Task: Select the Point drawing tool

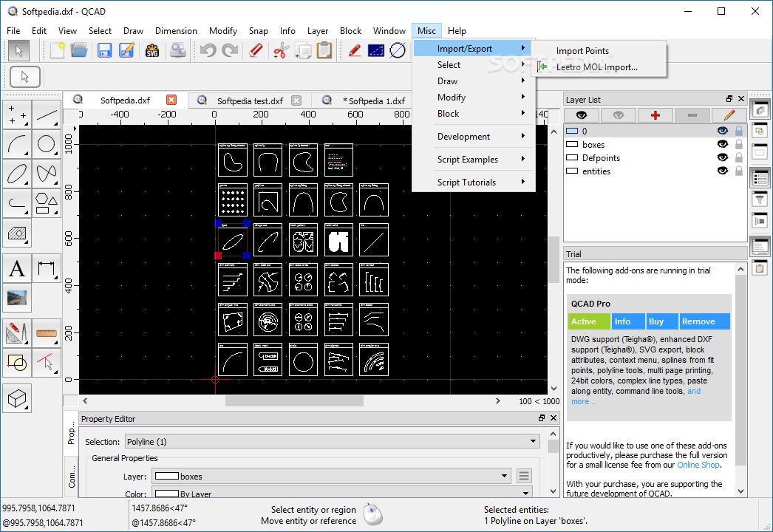Action: coord(17,115)
